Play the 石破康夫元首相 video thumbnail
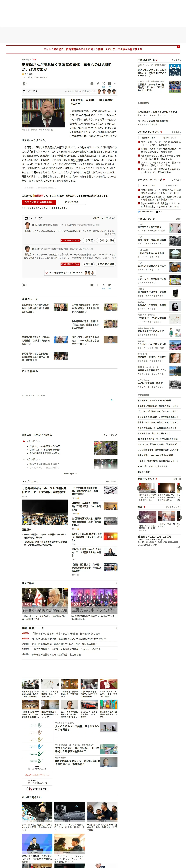 (45, 601)
